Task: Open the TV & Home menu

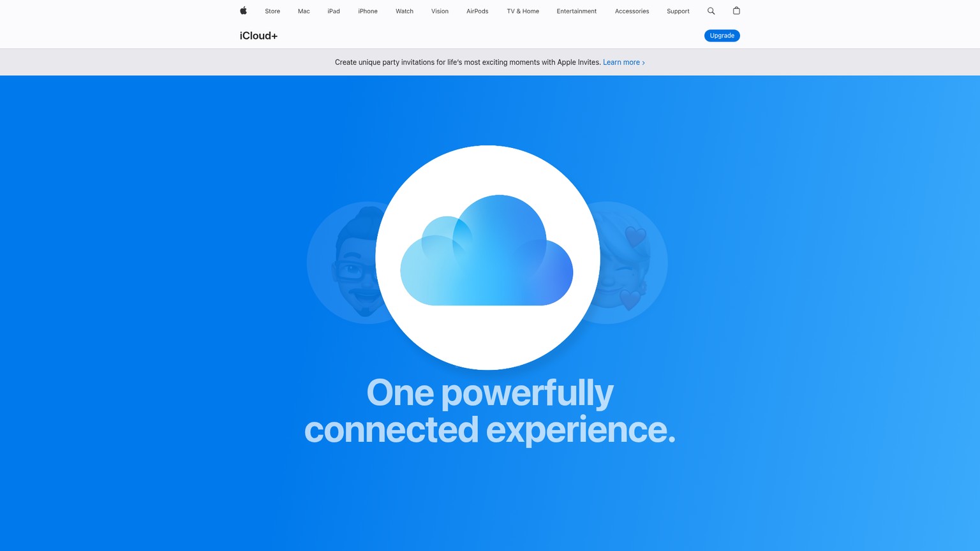Action: [x=523, y=11]
